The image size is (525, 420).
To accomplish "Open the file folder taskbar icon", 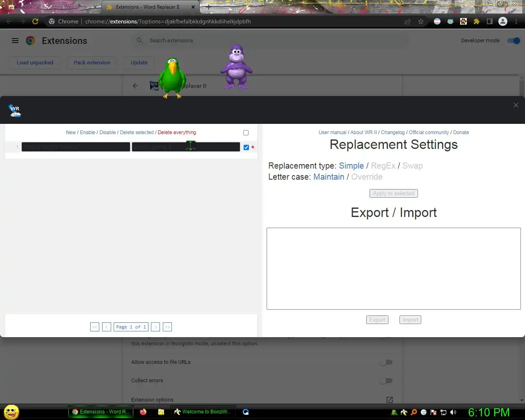I will [x=161, y=412].
